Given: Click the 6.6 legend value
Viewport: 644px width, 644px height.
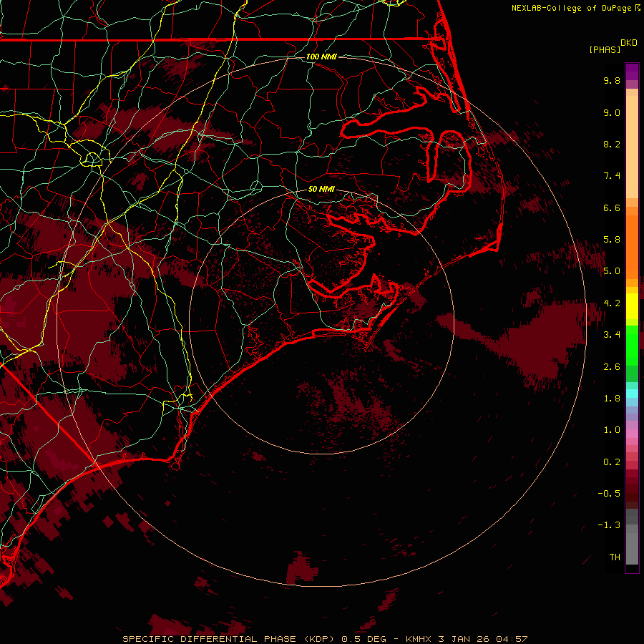Looking at the screenshot, I should click(x=612, y=208).
